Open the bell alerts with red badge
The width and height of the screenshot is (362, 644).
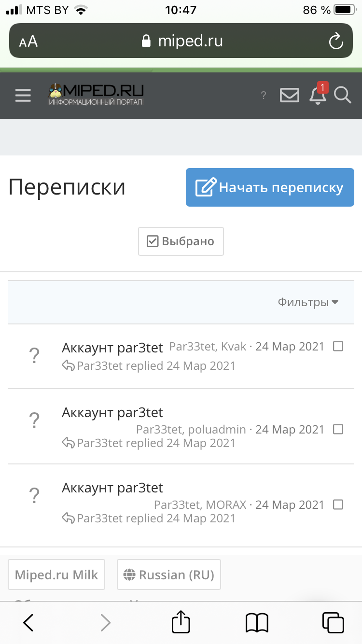tap(318, 94)
